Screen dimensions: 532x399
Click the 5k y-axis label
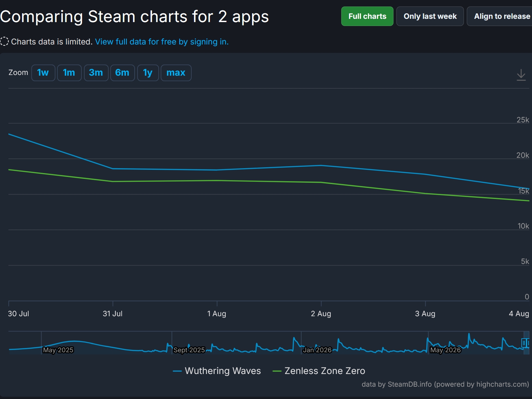click(x=525, y=261)
